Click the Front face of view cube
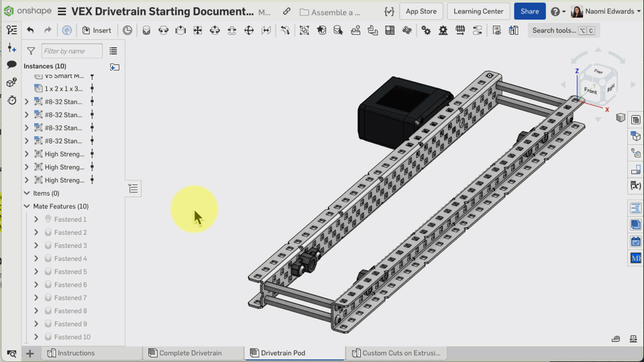The width and height of the screenshot is (644, 362). coord(590,90)
